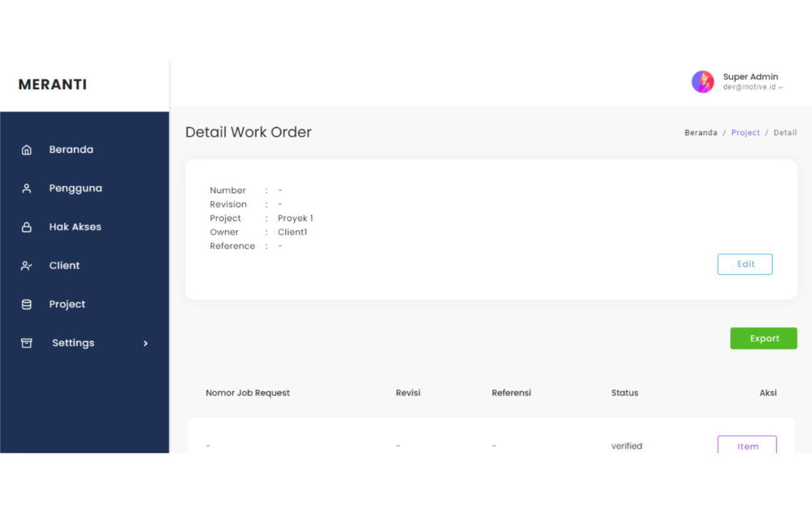
Task: Click the Settings archive box icon
Action: (27, 344)
